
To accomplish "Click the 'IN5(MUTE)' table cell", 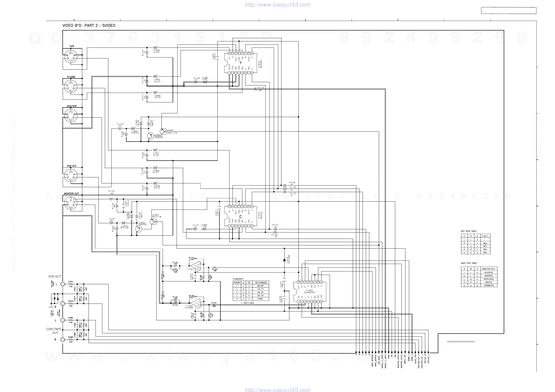I will (x=489, y=285).
